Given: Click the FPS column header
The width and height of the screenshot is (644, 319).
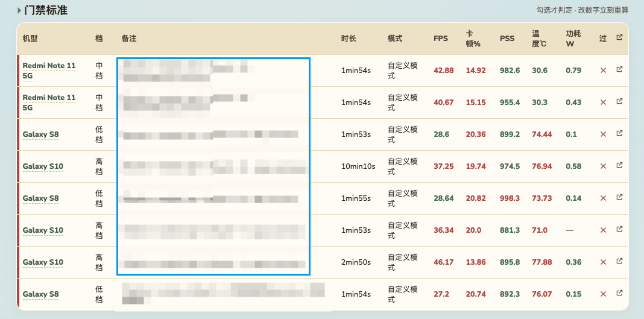Looking at the screenshot, I should 441,39.
